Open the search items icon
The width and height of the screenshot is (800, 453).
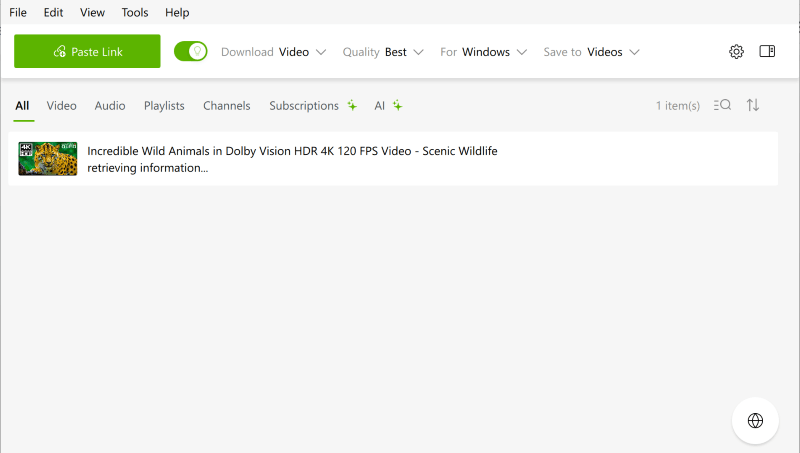(722, 105)
